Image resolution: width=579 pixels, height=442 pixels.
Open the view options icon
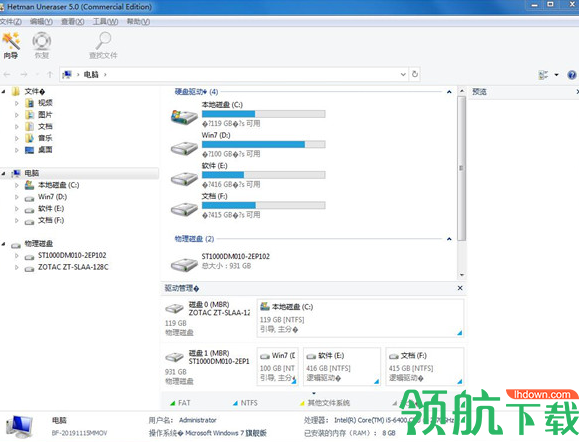point(543,75)
